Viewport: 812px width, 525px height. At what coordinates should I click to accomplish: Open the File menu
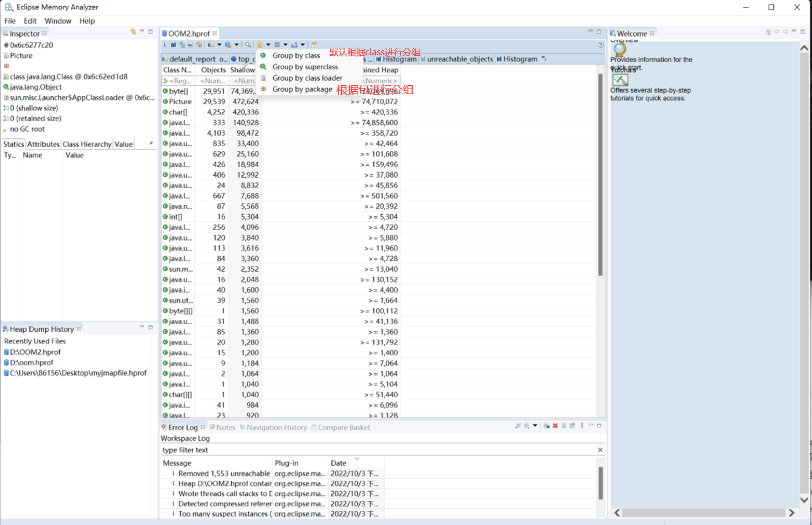pyautogui.click(x=10, y=21)
